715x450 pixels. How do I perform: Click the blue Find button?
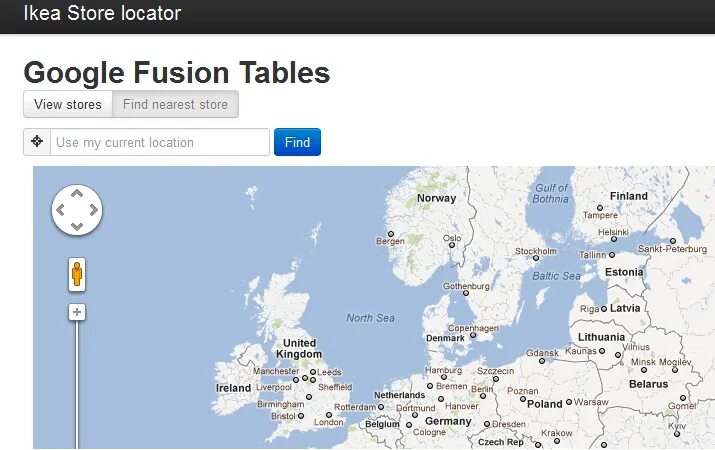pyautogui.click(x=297, y=142)
